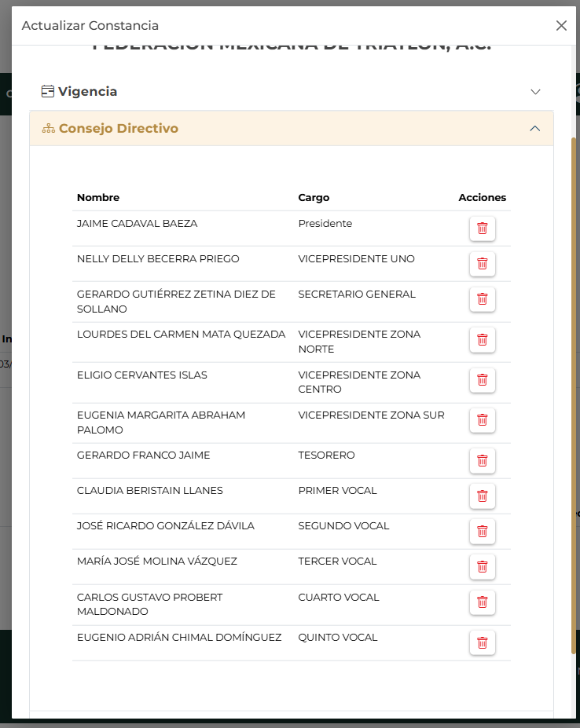Click the CUARTO VOCAL cell

click(x=339, y=597)
